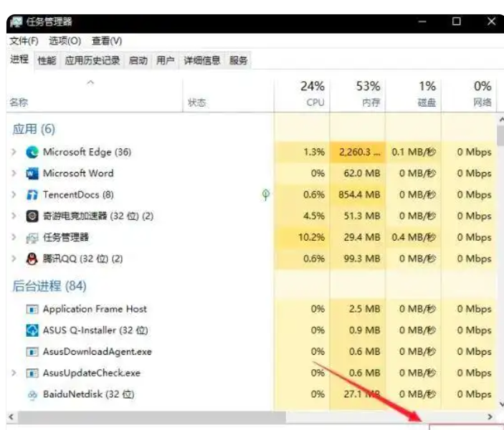Click the green leaf status icon on TencentDocs
The width and height of the screenshot is (504, 430).
pyautogui.click(x=265, y=194)
